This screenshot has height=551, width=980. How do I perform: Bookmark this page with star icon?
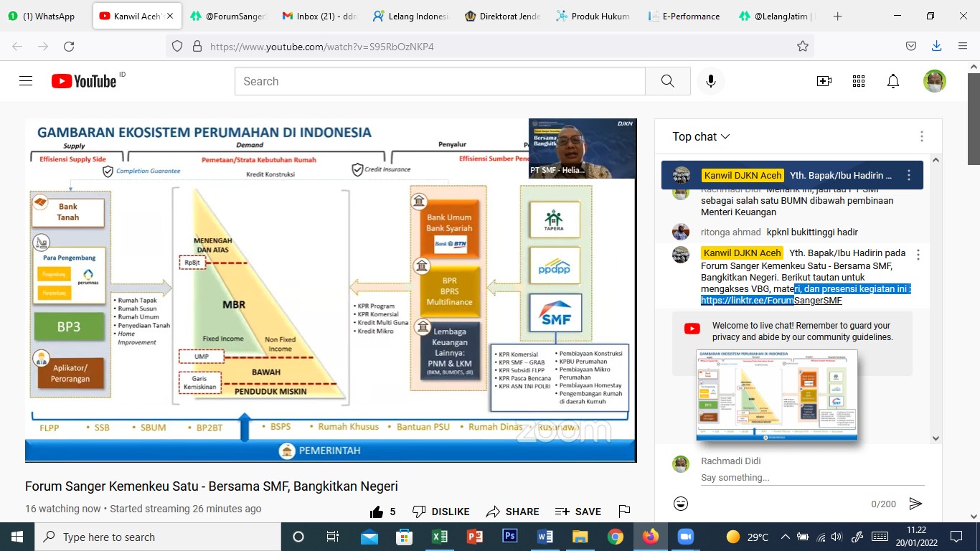802,47
